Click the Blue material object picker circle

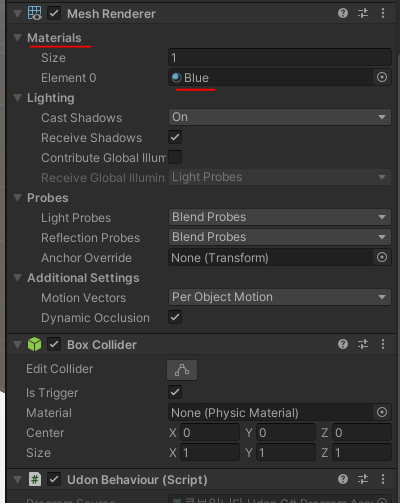coord(382,77)
